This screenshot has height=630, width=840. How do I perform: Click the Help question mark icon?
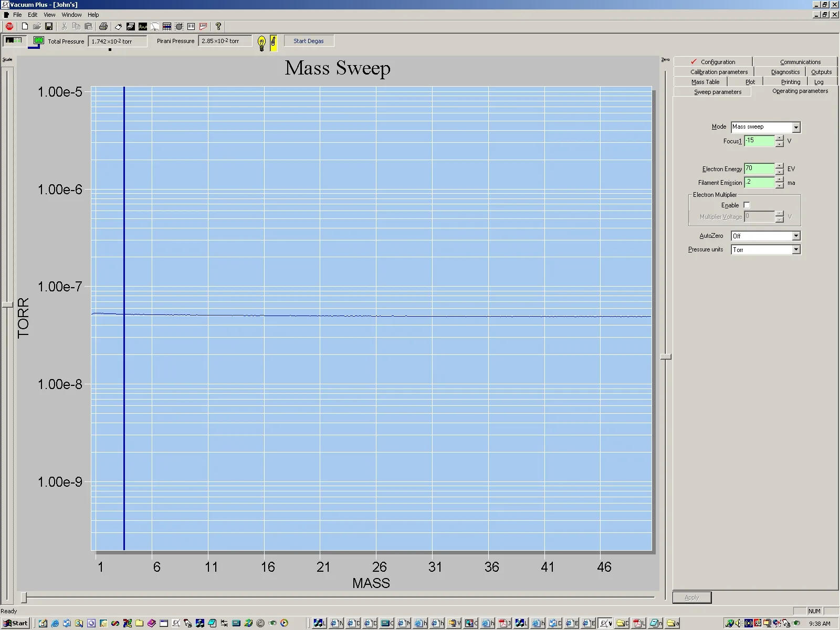[218, 26]
